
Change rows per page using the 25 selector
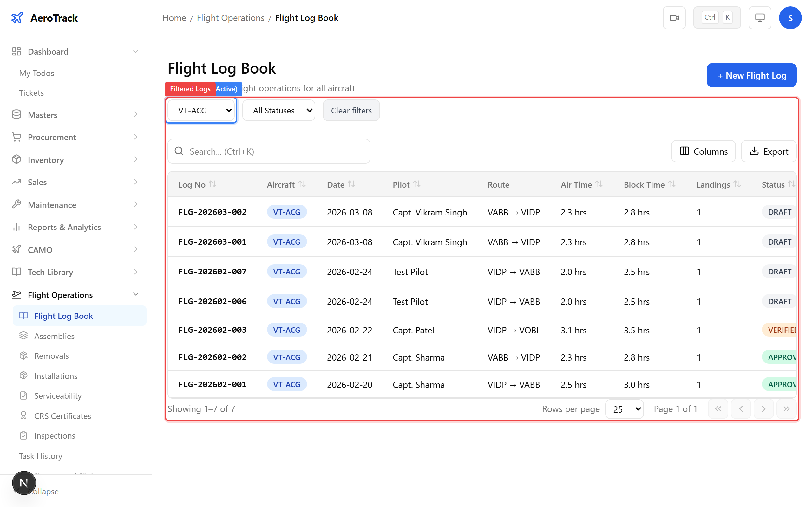click(x=624, y=409)
